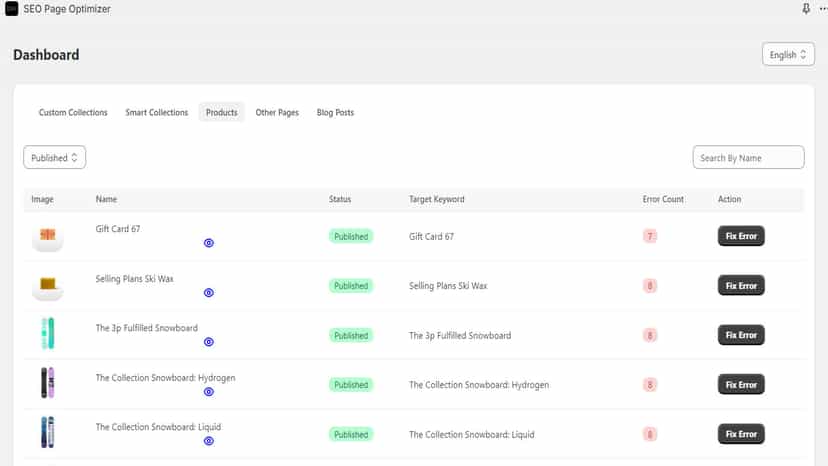Switch to the Custom Collections tab
The image size is (828, 466).
pyautogui.click(x=73, y=113)
